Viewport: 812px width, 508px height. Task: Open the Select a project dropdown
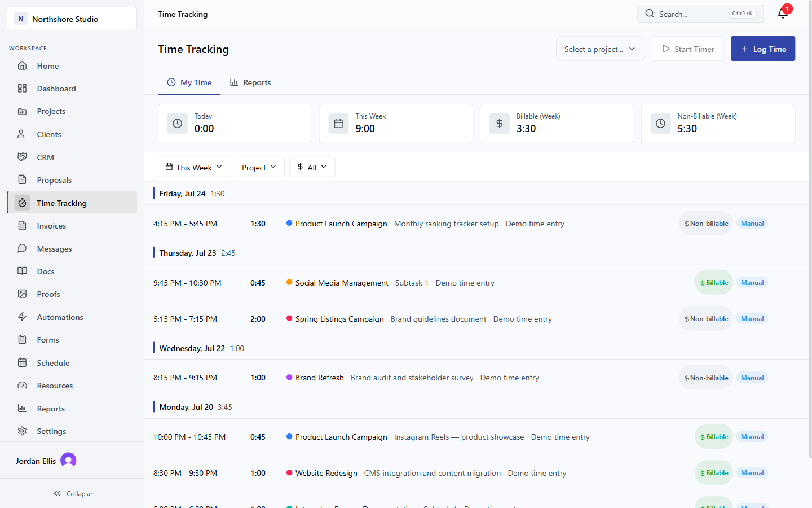[x=600, y=49]
